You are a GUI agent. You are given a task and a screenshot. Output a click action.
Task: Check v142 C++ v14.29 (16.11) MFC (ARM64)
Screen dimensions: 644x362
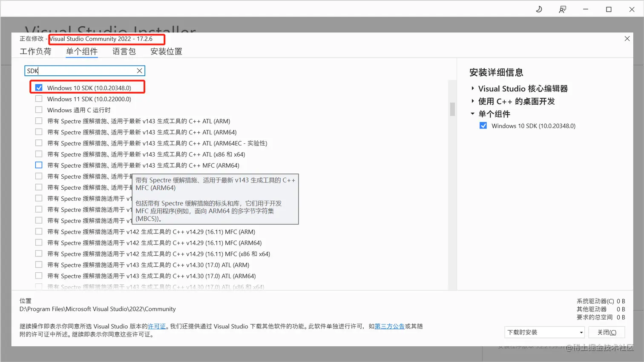(39, 242)
